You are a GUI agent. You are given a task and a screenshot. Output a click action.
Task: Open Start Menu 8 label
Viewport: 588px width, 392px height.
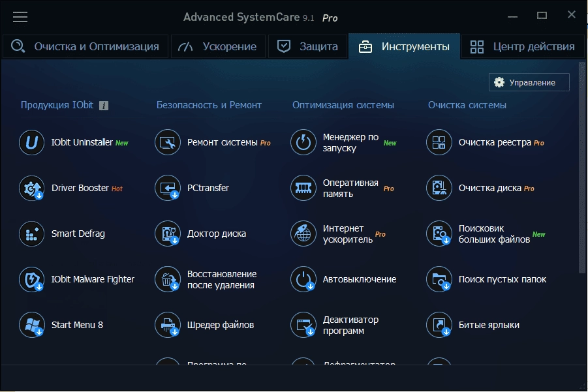pyautogui.click(x=77, y=325)
